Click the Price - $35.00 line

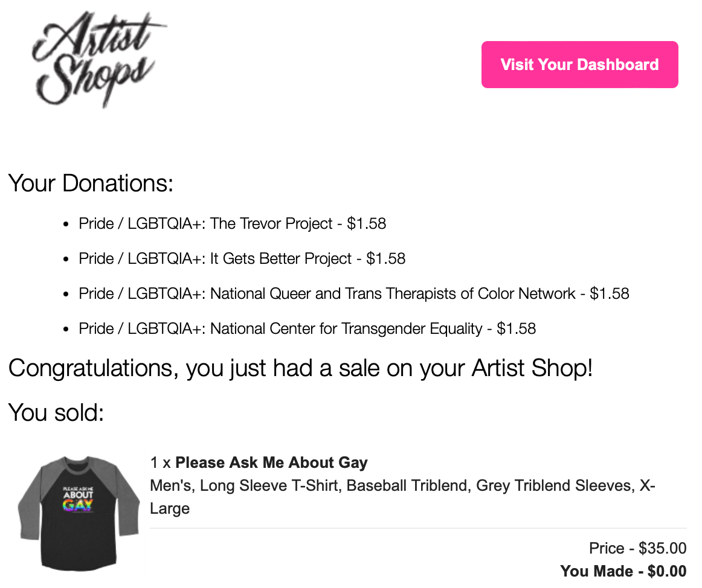coord(637,549)
